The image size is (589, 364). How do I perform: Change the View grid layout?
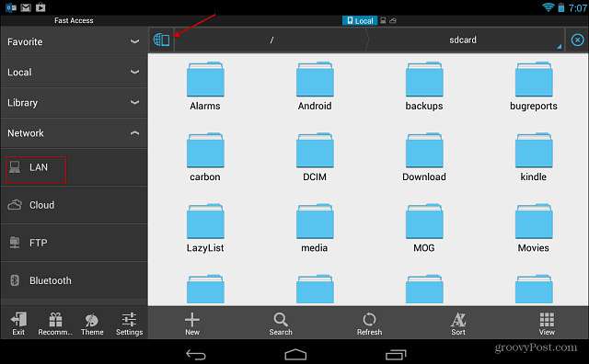pos(547,324)
